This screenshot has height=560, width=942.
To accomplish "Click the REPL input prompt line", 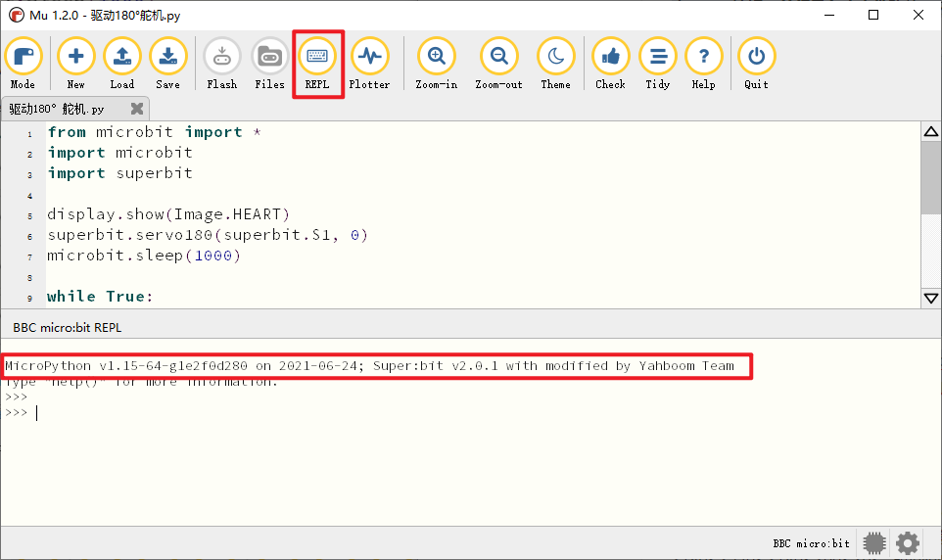I will [22, 413].
